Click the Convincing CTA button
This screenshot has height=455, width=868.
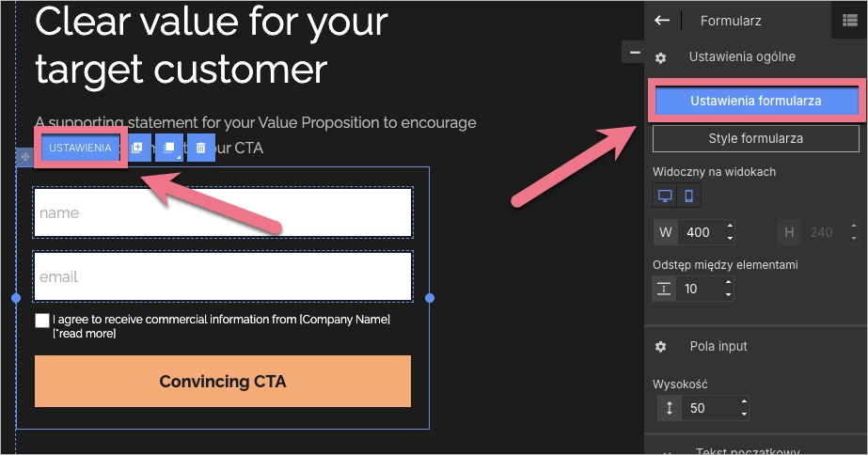223,382
